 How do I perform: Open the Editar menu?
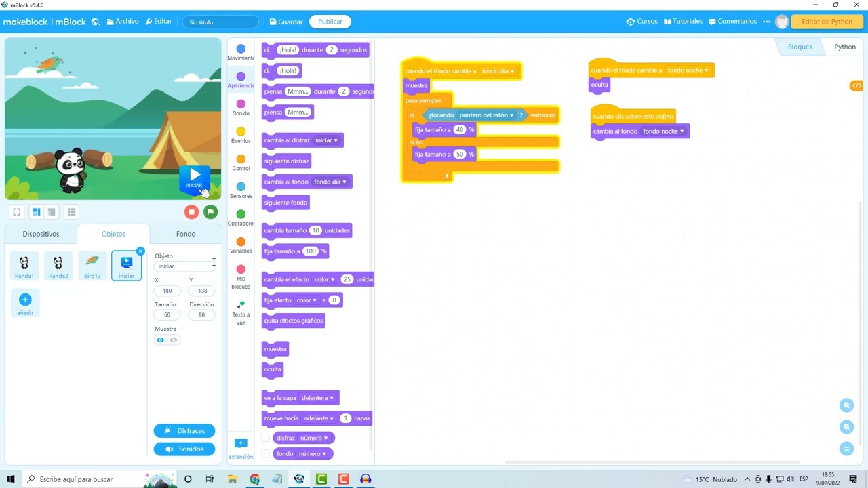click(159, 22)
